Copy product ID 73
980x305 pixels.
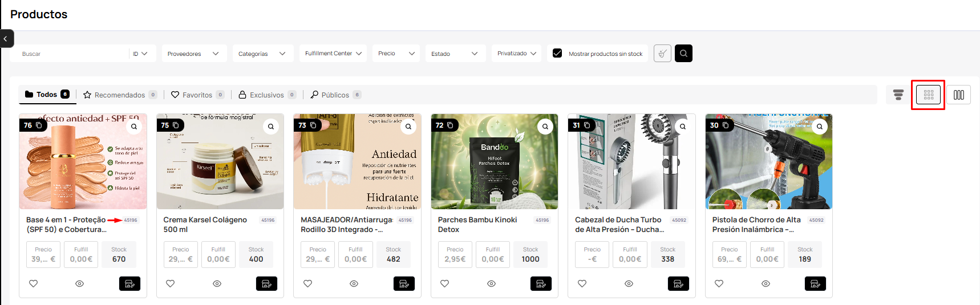313,125
